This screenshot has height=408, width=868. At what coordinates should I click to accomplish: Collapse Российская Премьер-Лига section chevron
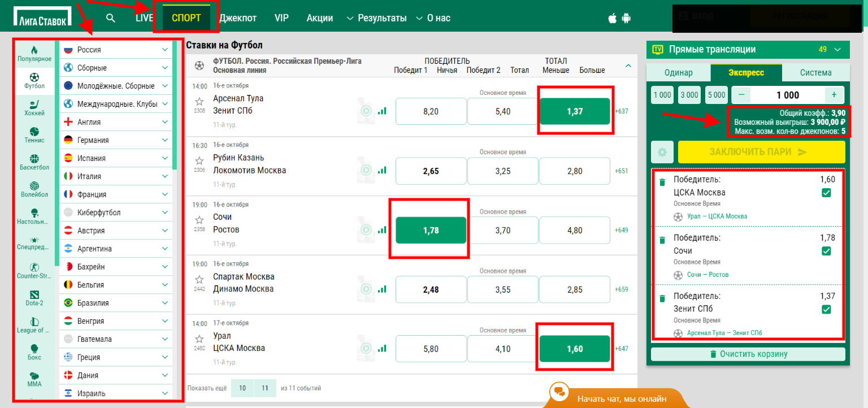628,66
